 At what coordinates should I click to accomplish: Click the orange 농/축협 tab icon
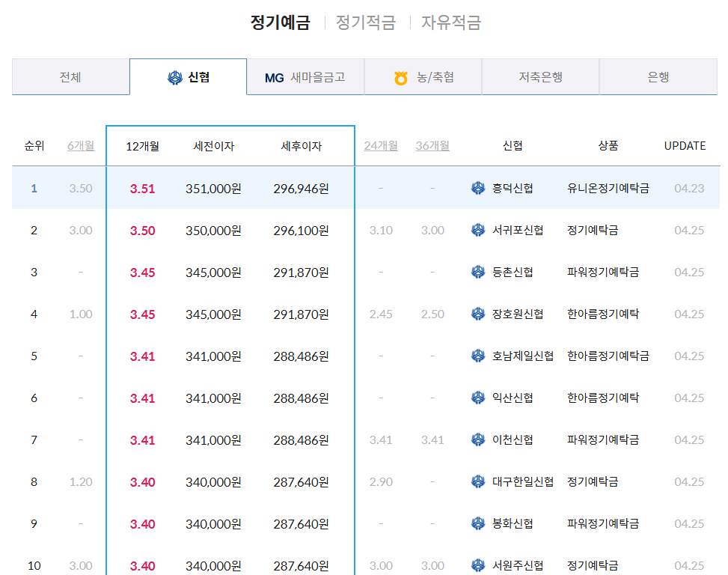click(x=401, y=78)
